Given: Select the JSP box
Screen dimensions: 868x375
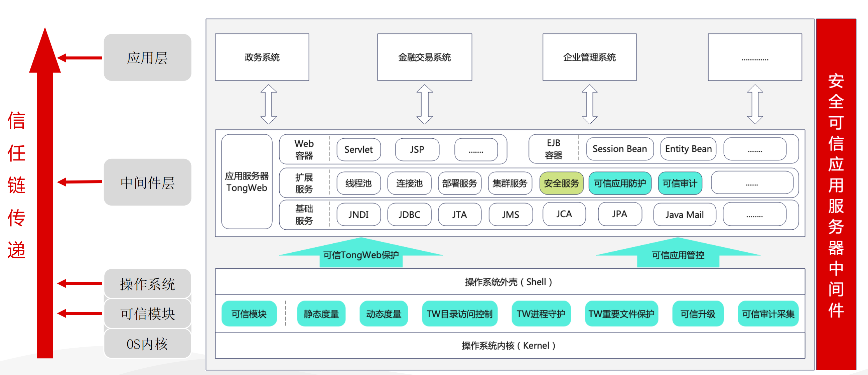Looking at the screenshot, I should (x=417, y=149).
